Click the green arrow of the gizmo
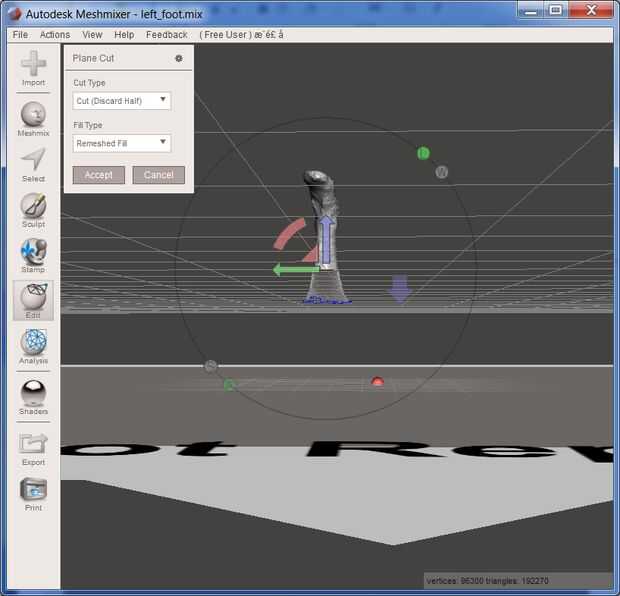Image resolution: width=620 pixels, height=596 pixels. (296, 270)
